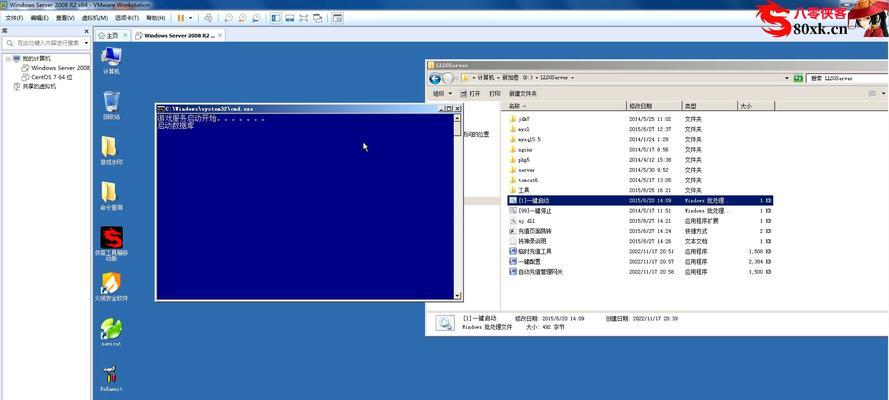Viewport: 889px width, 400px height.
Task: Open the 虚拟机(M) menu
Action: click(x=95, y=18)
